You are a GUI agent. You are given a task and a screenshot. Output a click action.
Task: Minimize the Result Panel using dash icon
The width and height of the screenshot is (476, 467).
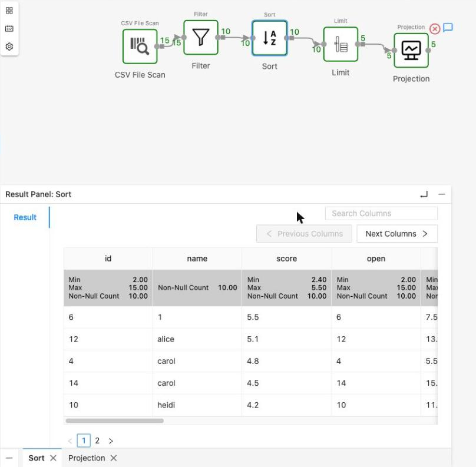click(442, 194)
